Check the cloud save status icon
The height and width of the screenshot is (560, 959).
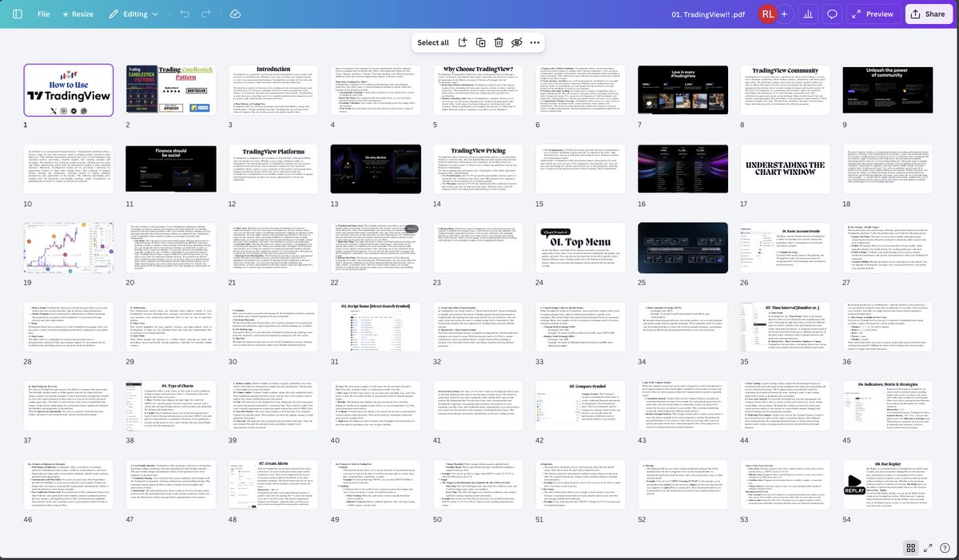point(235,14)
